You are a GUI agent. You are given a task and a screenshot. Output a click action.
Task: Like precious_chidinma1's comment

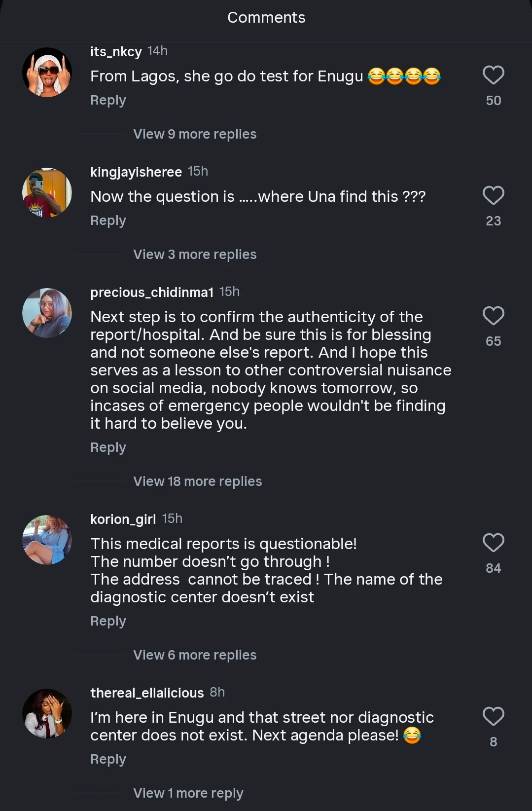click(x=493, y=316)
